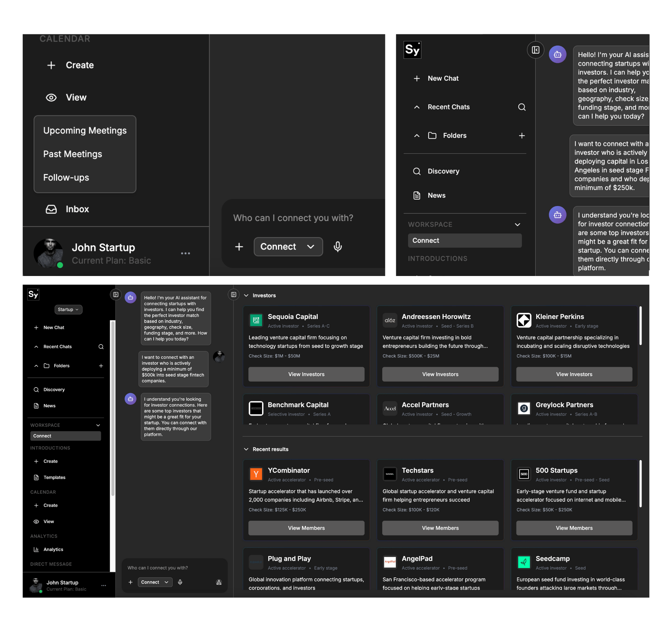
Task: Click View Members for YCombinator
Action: pos(306,528)
